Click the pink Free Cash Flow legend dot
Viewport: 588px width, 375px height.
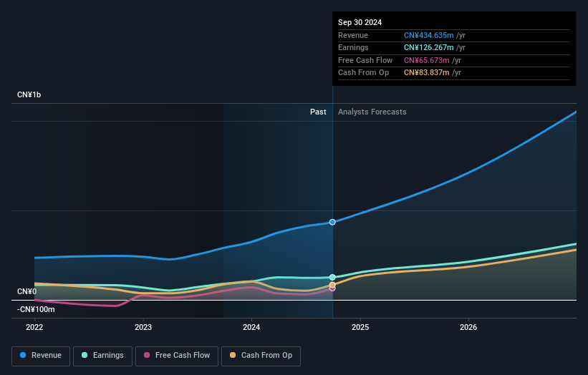[147, 355]
